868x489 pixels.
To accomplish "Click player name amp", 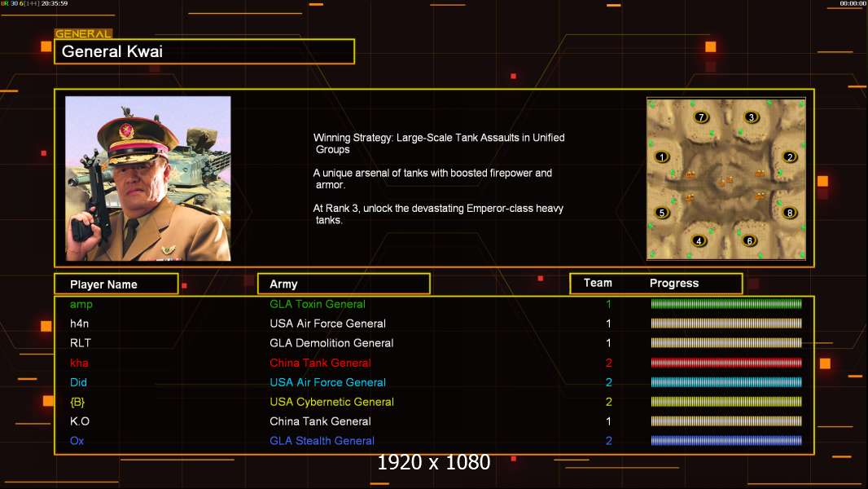I will pyautogui.click(x=81, y=304).
